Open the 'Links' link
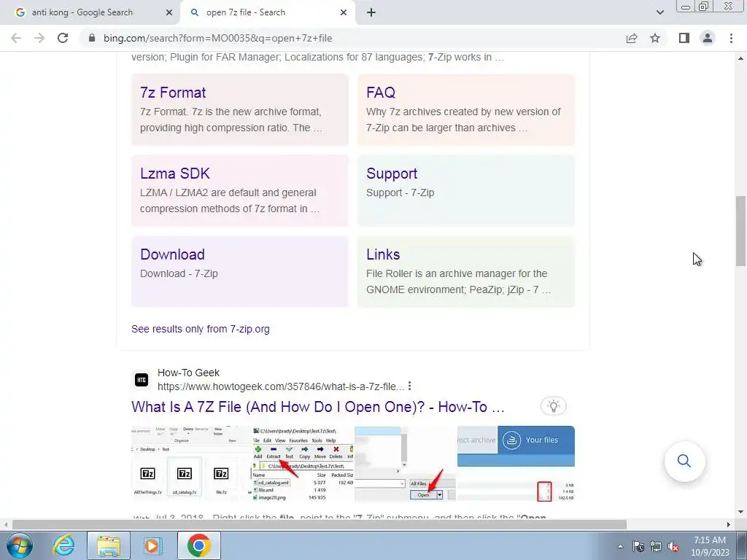This screenshot has width=747, height=560. [x=383, y=254]
